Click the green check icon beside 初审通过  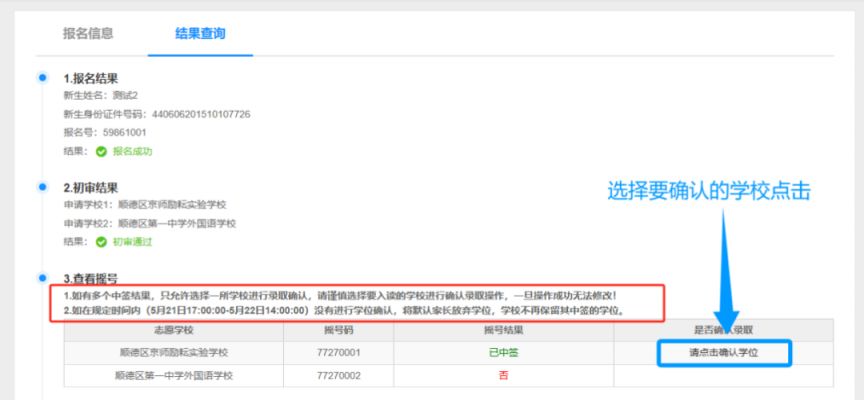click(x=101, y=242)
